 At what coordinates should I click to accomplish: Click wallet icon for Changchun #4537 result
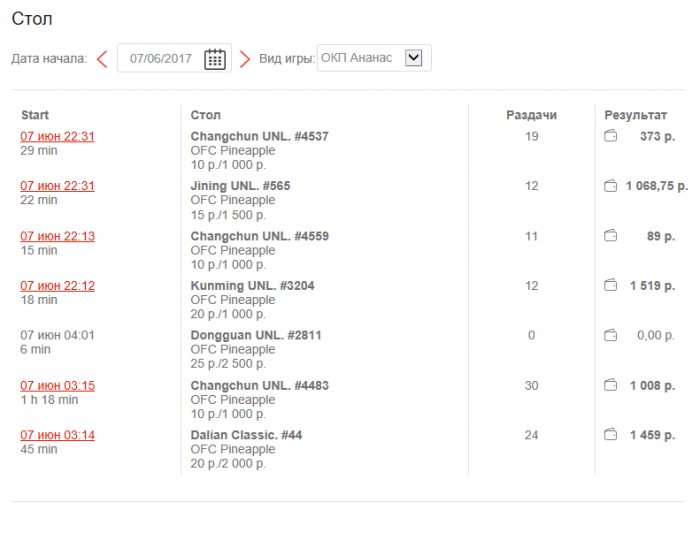point(611,136)
